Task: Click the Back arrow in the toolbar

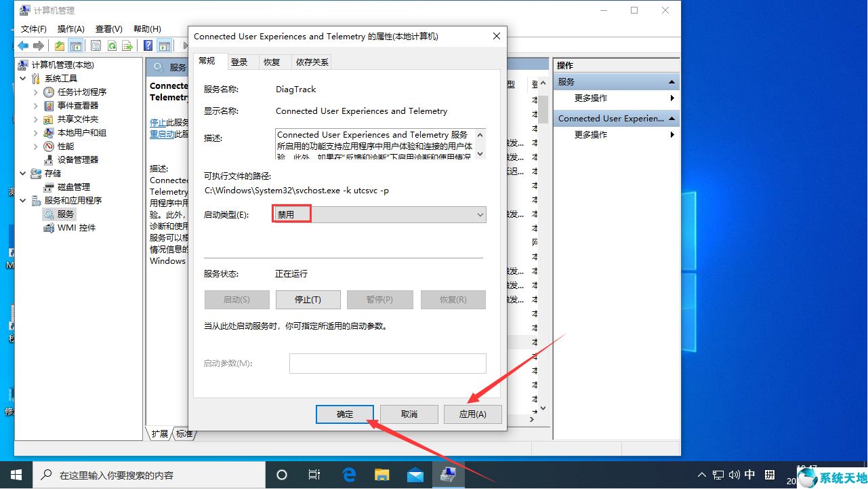Action: (x=23, y=45)
